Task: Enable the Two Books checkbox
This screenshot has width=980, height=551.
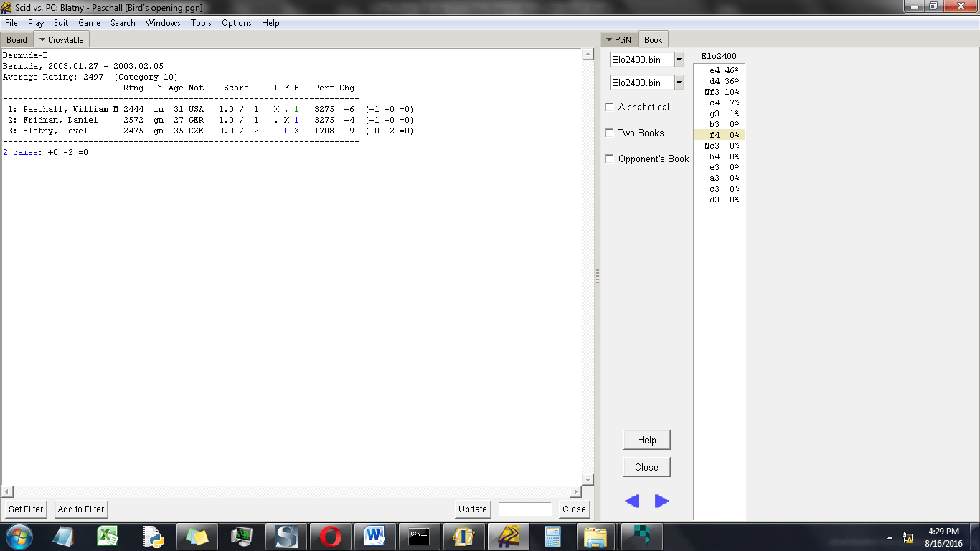Action: tap(609, 132)
